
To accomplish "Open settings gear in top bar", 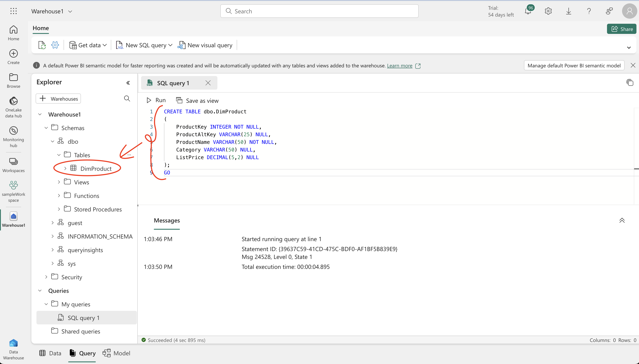I will (548, 11).
